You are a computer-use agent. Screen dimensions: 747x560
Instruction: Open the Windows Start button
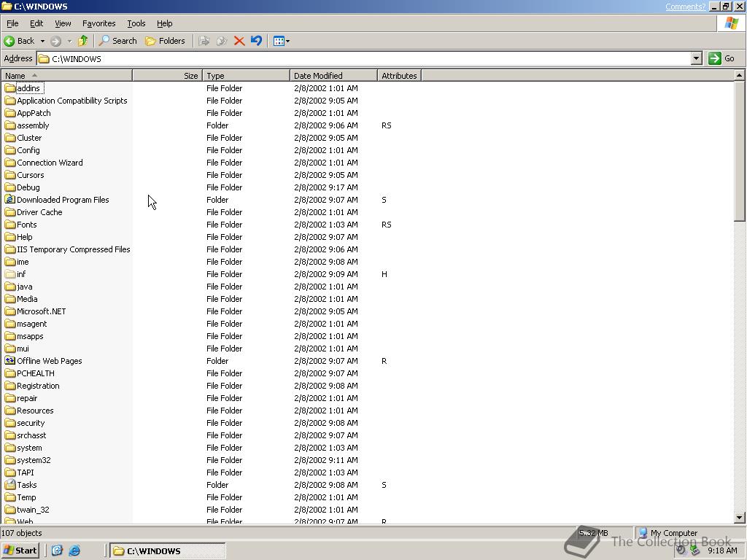[20, 551]
